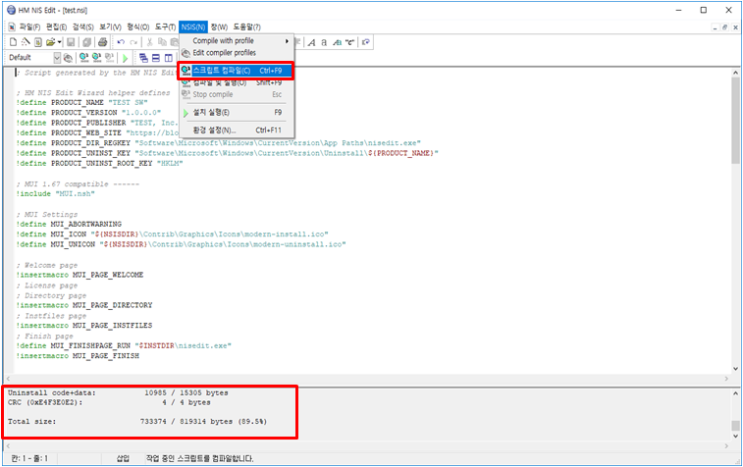
Task: Open the Default compiler profile combo box
Action: click(x=35, y=58)
